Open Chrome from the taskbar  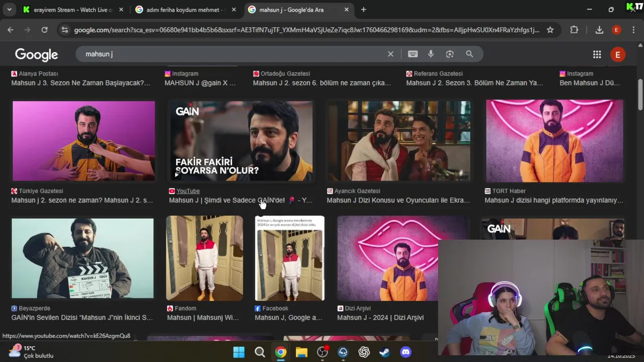pos(281,352)
